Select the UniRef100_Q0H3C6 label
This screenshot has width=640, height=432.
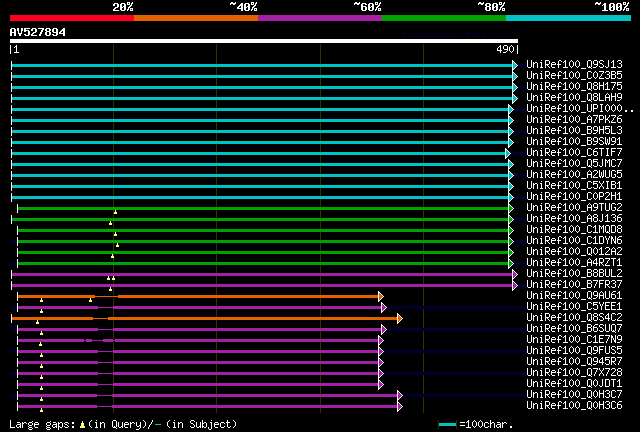point(574,406)
